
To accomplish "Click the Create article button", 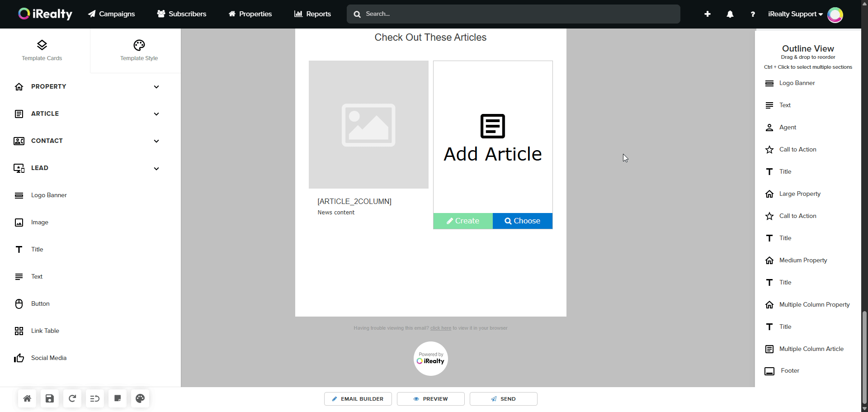I will click(x=463, y=221).
